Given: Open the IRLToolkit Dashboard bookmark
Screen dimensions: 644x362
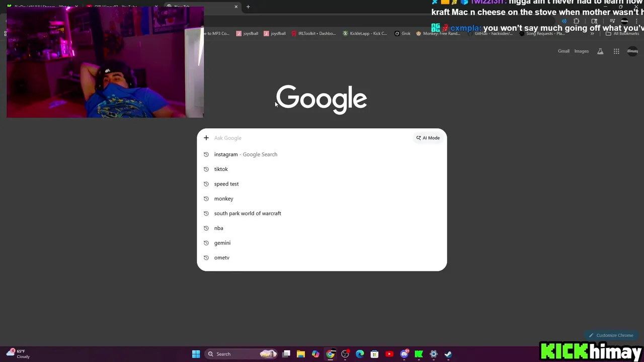Looking at the screenshot, I should click(x=313, y=34).
